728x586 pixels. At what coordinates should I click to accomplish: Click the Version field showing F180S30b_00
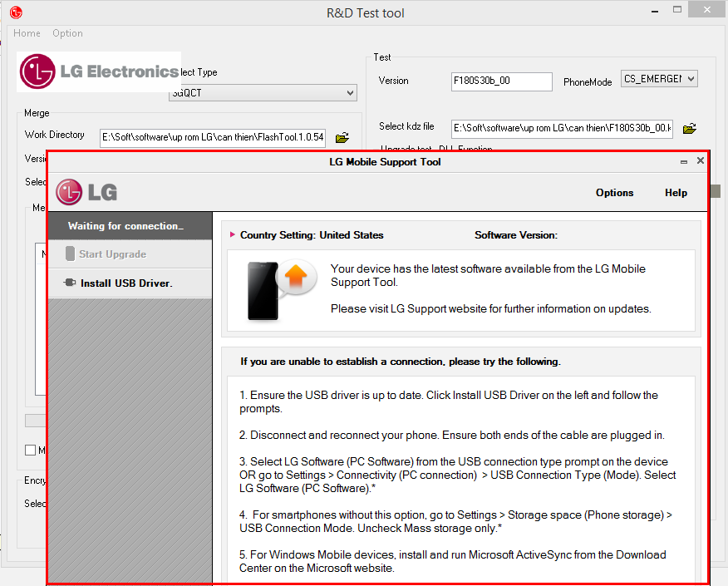coord(501,81)
